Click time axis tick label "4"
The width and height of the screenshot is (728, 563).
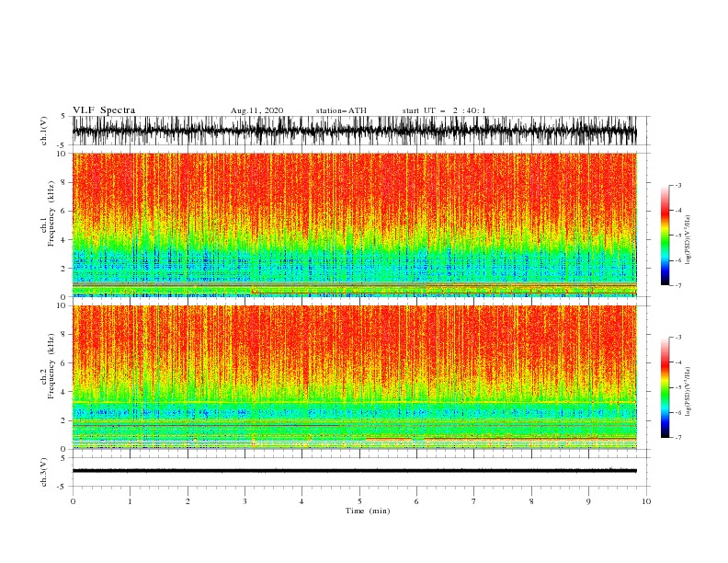pos(301,501)
